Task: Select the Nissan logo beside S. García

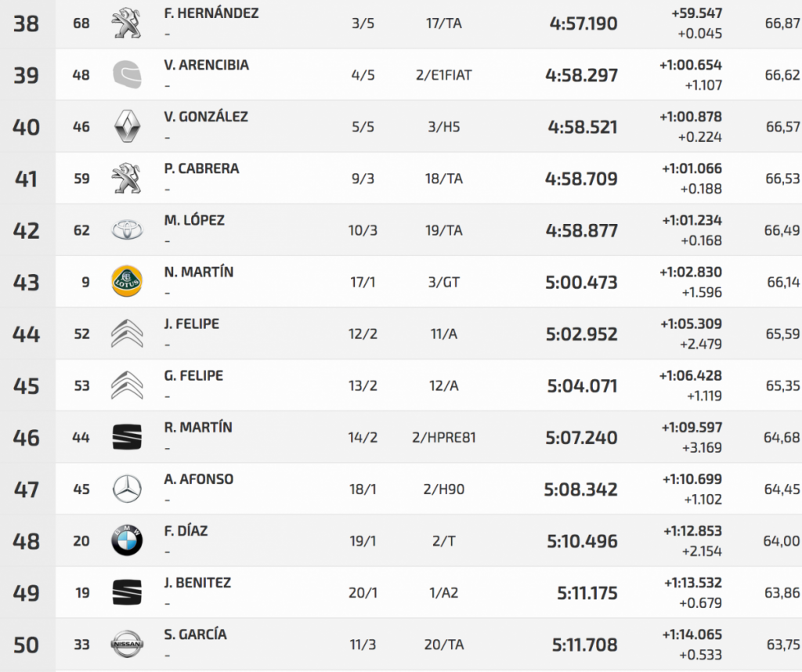Action: (126, 644)
